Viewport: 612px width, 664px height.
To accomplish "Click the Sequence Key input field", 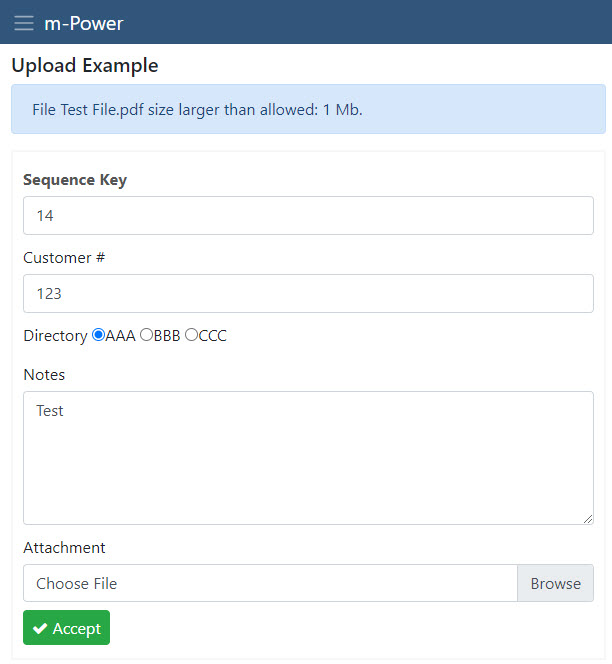I will coord(308,216).
